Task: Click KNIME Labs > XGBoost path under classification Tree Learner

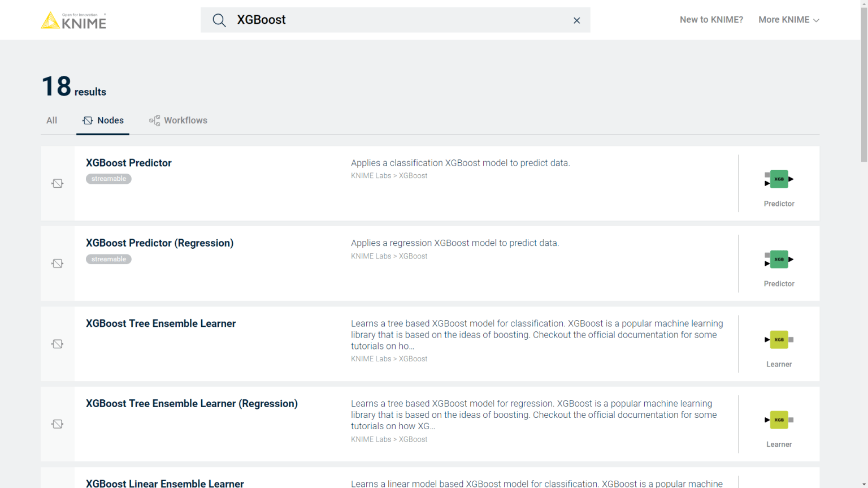Action: 389,359
